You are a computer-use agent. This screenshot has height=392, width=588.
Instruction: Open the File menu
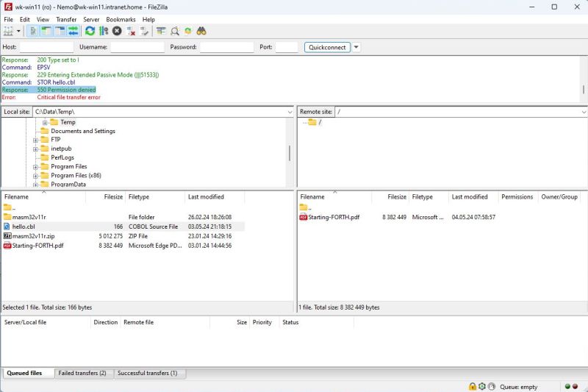8,20
